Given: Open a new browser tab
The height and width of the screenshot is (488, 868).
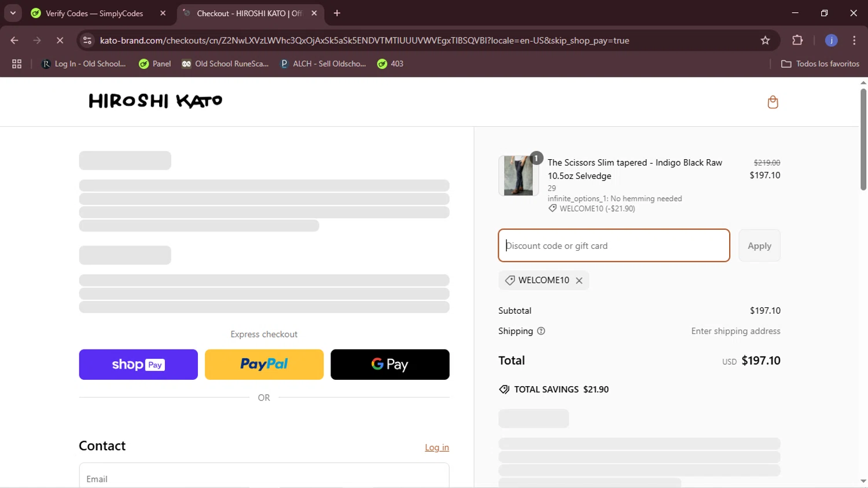Looking at the screenshot, I should click(337, 13).
